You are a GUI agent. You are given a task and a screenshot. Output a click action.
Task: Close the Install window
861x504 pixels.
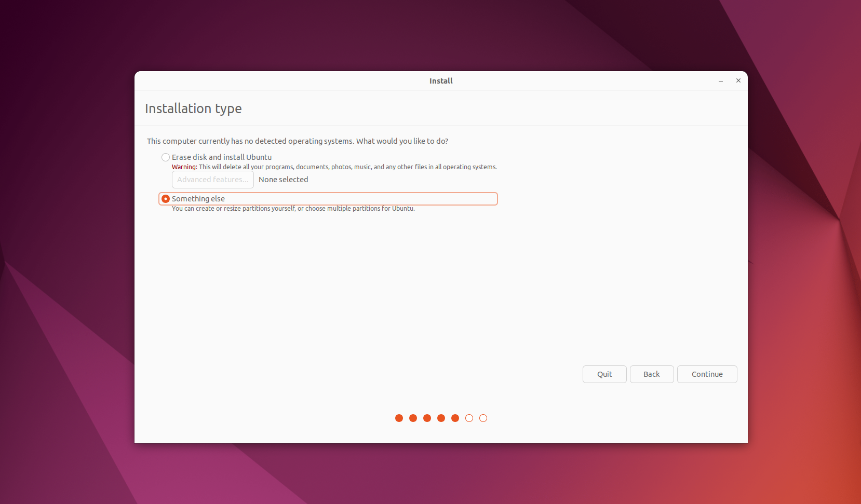pos(738,80)
